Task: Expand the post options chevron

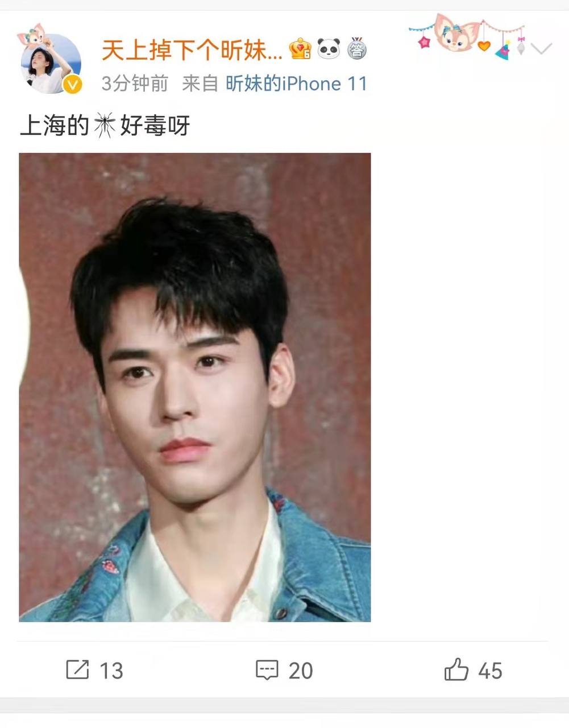Action: [542, 48]
